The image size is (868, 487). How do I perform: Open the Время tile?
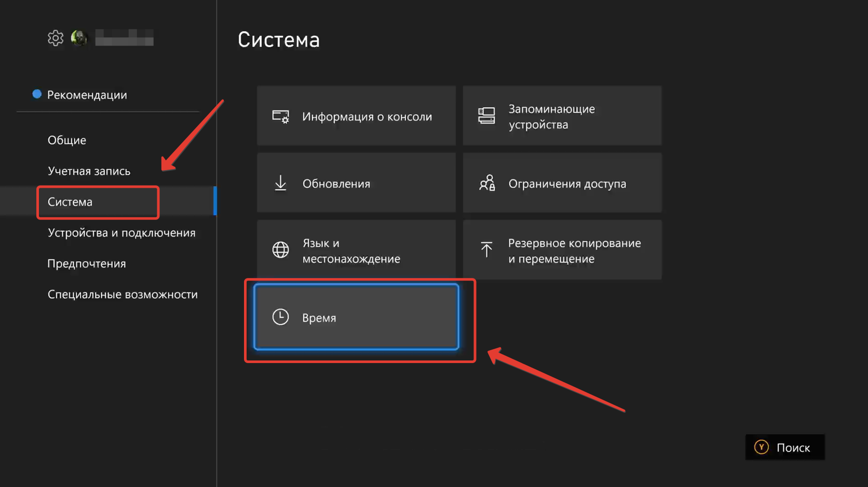[356, 317]
